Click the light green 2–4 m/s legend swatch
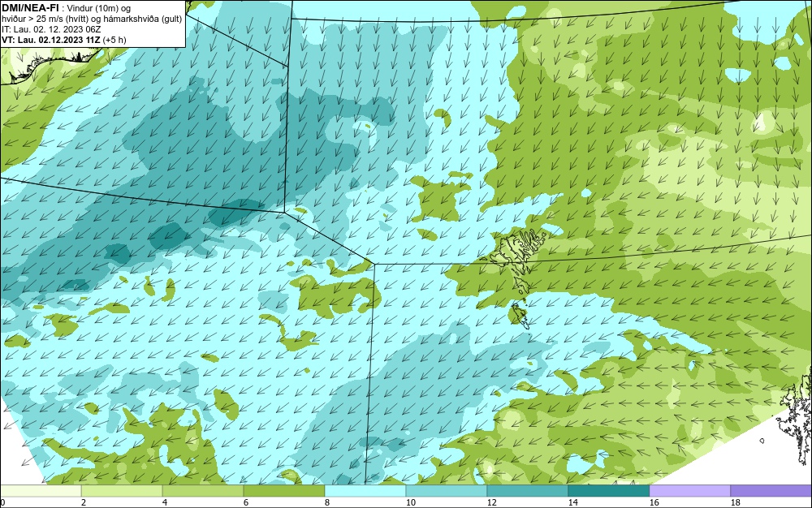 [122, 490]
